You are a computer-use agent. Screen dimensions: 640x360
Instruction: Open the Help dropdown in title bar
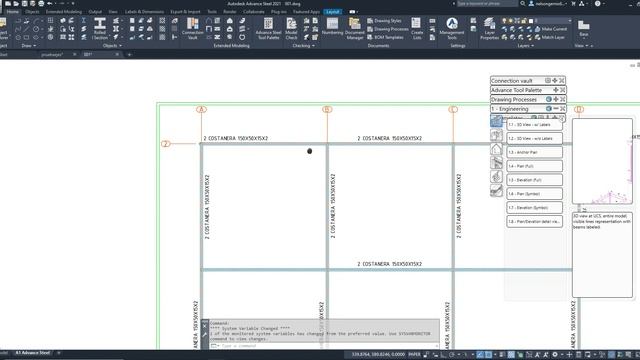(x=599, y=4)
